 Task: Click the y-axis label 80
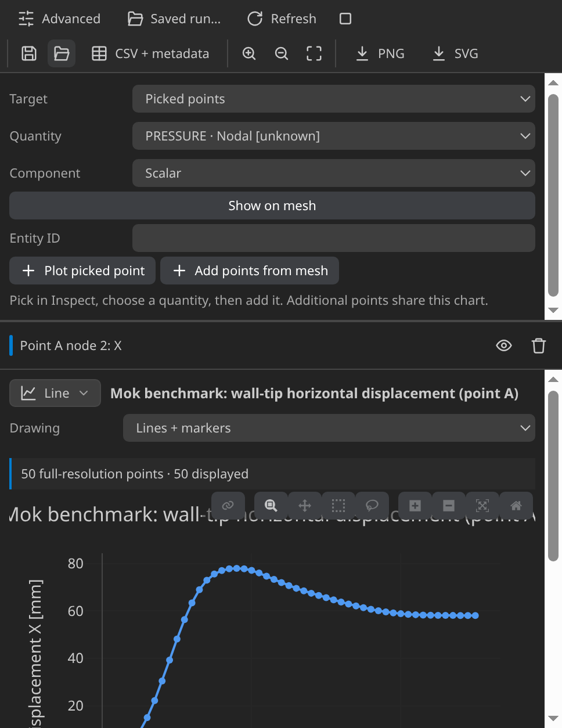(75, 564)
